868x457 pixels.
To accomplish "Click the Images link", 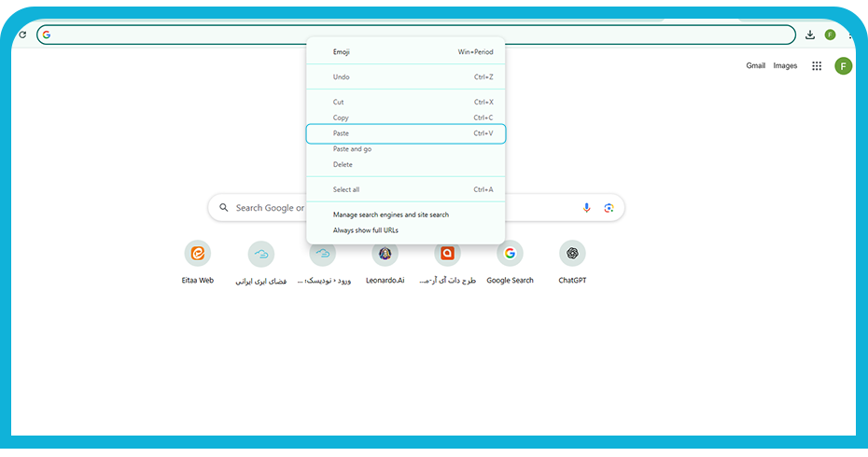I will pyautogui.click(x=785, y=66).
